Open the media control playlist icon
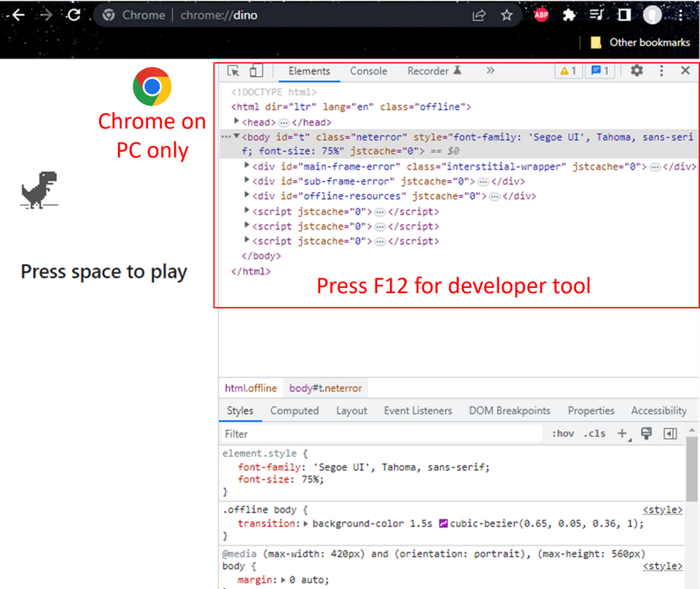700x589 pixels. 596,15
